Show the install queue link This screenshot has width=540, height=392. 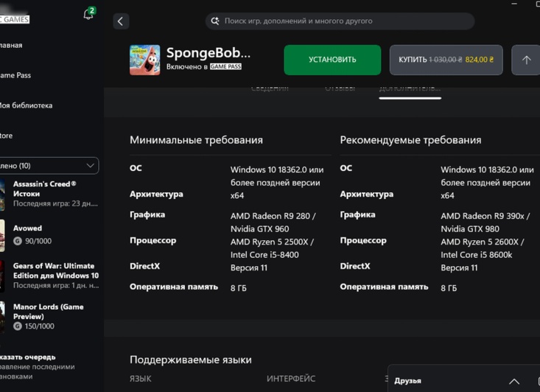click(x=27, y=357)
